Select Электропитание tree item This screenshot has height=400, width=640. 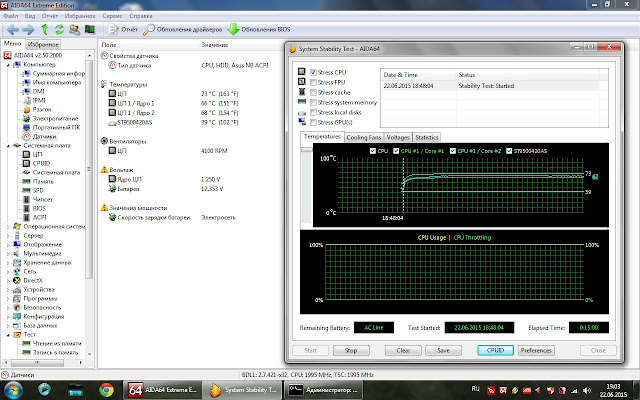point(50,118)
